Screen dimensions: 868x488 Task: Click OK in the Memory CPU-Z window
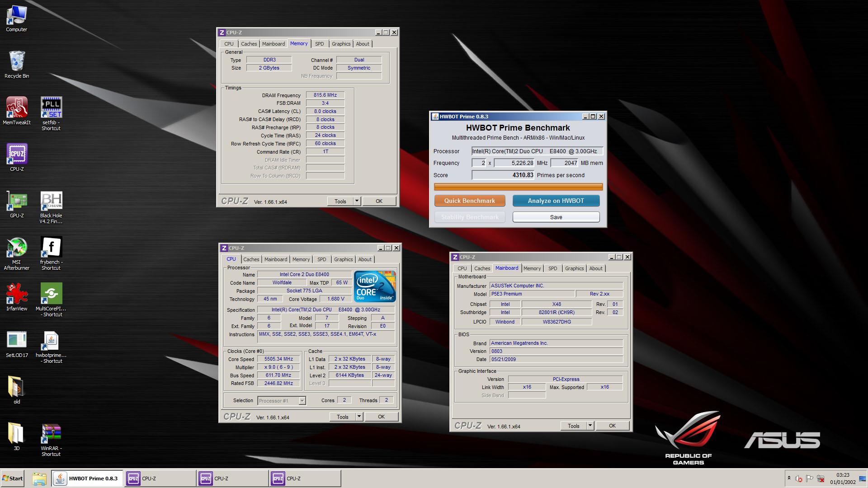pos(379,202)
